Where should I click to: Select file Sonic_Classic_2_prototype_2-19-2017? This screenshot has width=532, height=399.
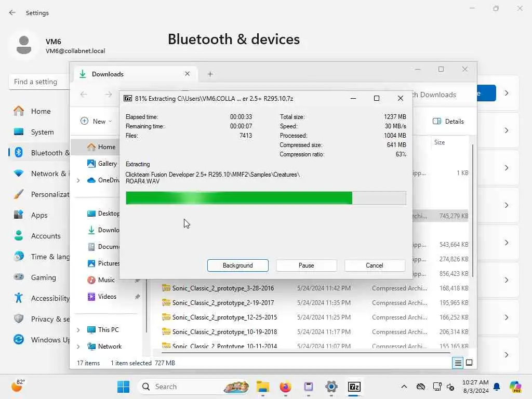tap(223, 303)
